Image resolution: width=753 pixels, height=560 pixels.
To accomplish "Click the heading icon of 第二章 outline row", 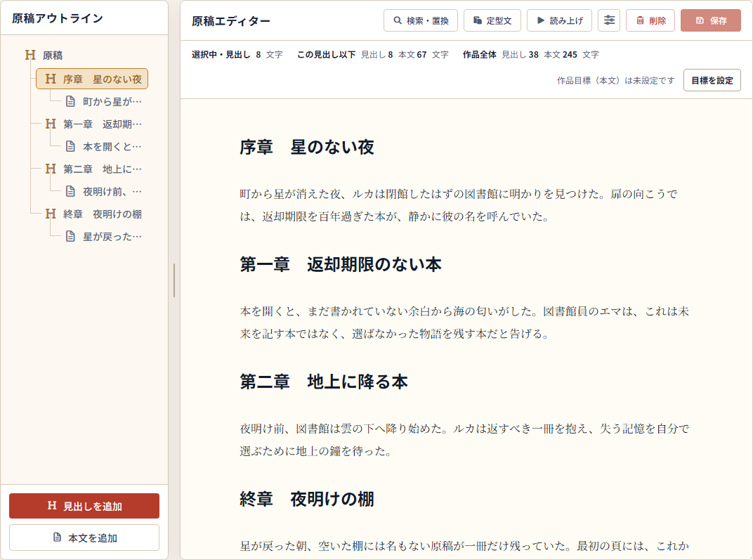I will pos(51,169).
